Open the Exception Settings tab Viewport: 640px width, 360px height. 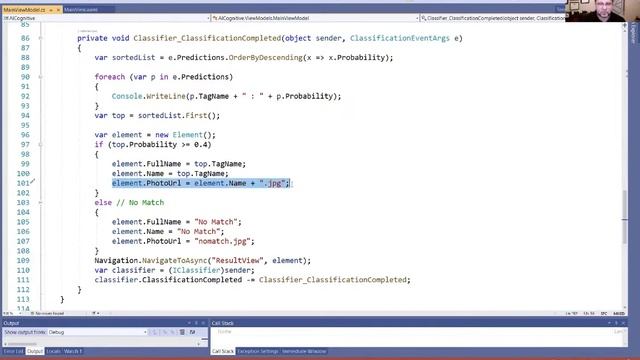(258, 351)
